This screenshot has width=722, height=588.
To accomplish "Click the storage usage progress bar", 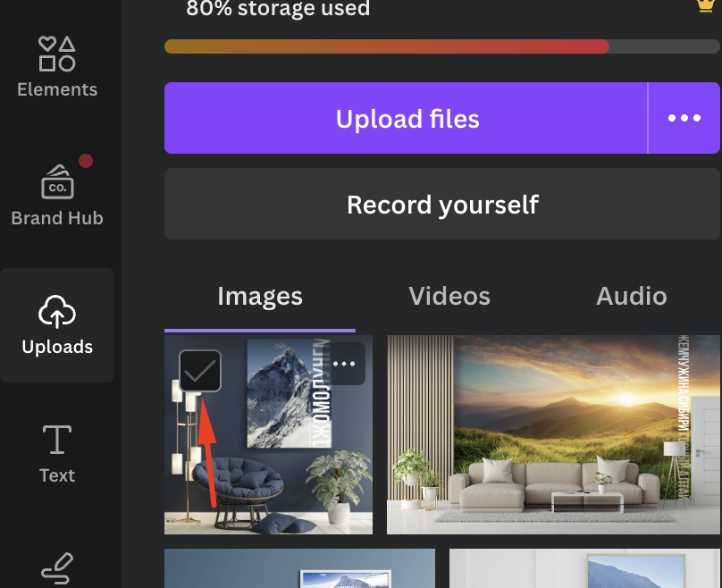I will [x=441, y=46].
